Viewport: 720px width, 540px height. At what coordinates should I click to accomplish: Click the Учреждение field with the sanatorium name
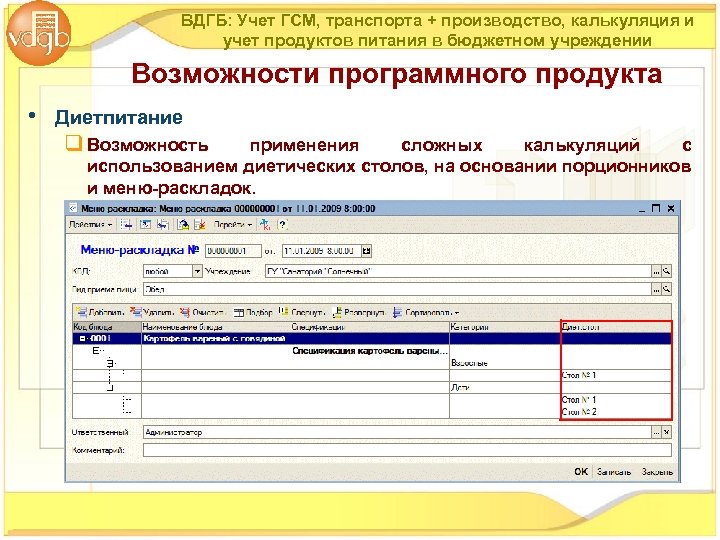[458, 271]
